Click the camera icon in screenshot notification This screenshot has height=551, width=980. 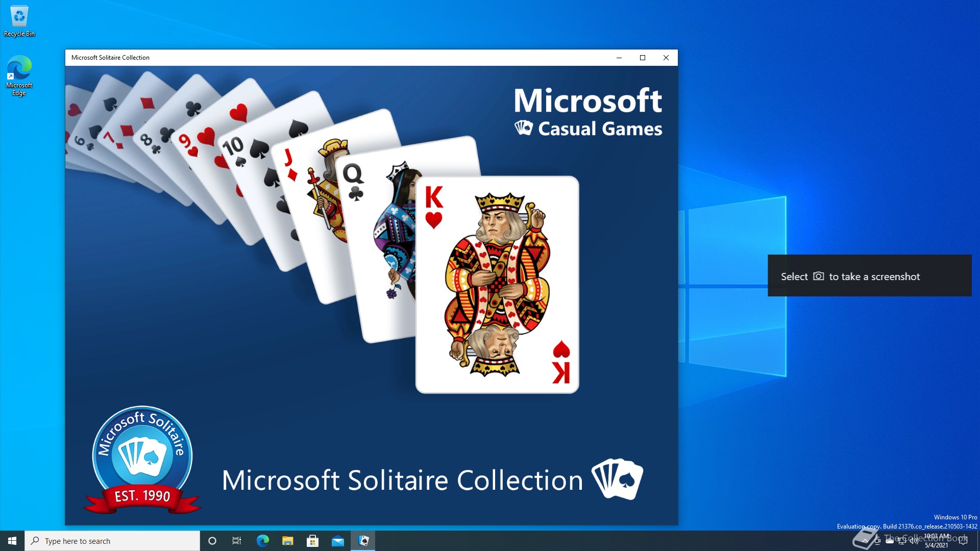(818, 276)
